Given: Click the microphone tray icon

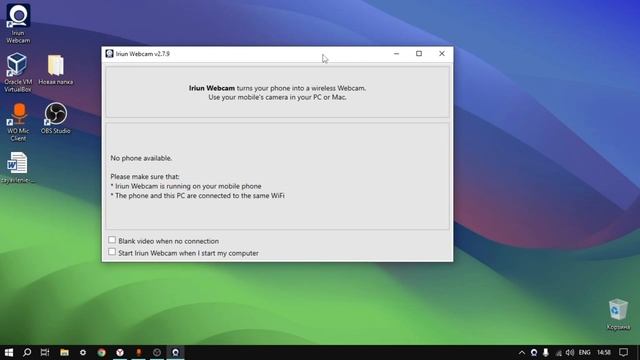Looking at the screenshot, I should pos(546,353).
